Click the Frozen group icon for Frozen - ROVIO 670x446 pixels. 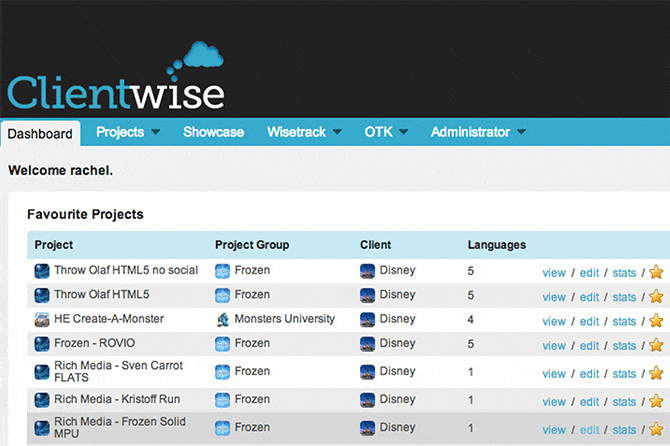[x=223, y=345]
